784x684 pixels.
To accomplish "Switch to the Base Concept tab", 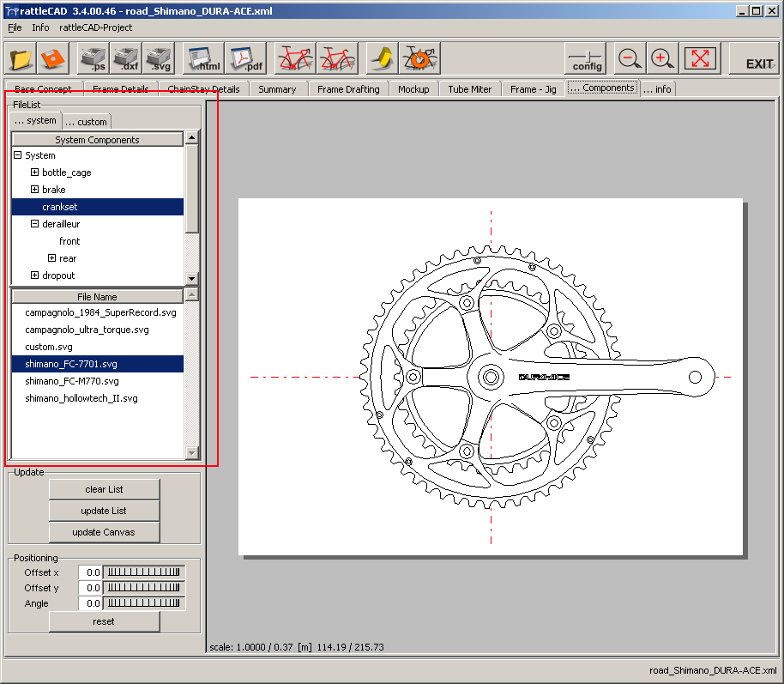I will [x=43, y=89].
